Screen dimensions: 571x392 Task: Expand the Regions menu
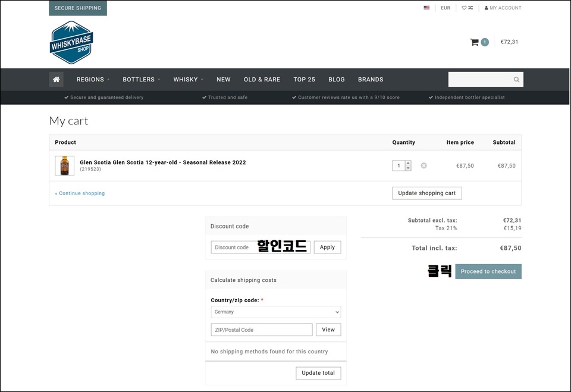click(93, 80)
